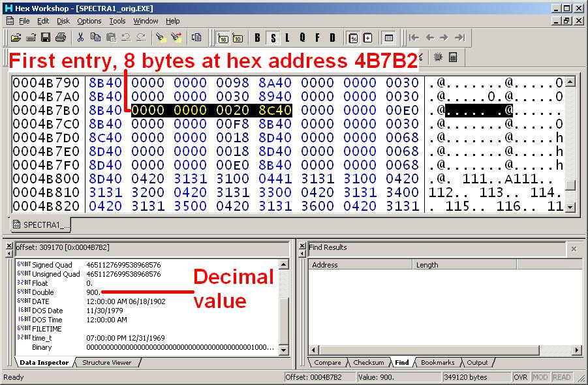This screenshot has width=588, height=385.
Task: Switch offsets to decimal with the 10 icon
Action: click(238, 38)
